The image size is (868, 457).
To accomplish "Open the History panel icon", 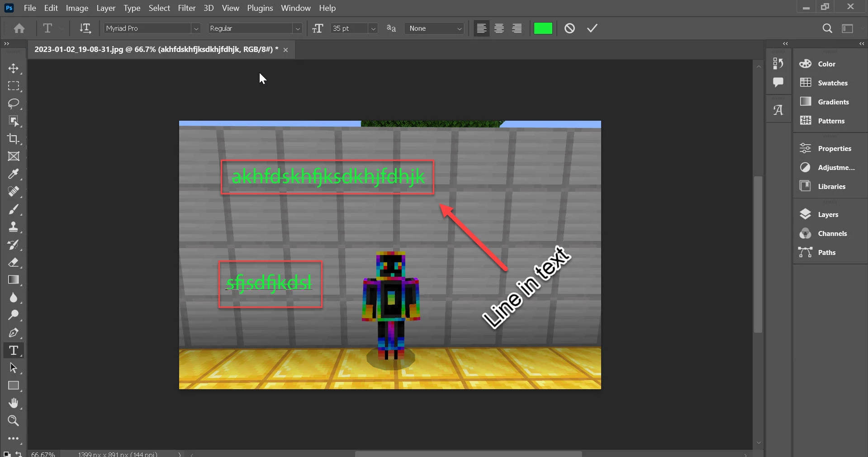I will pos(778,63).
